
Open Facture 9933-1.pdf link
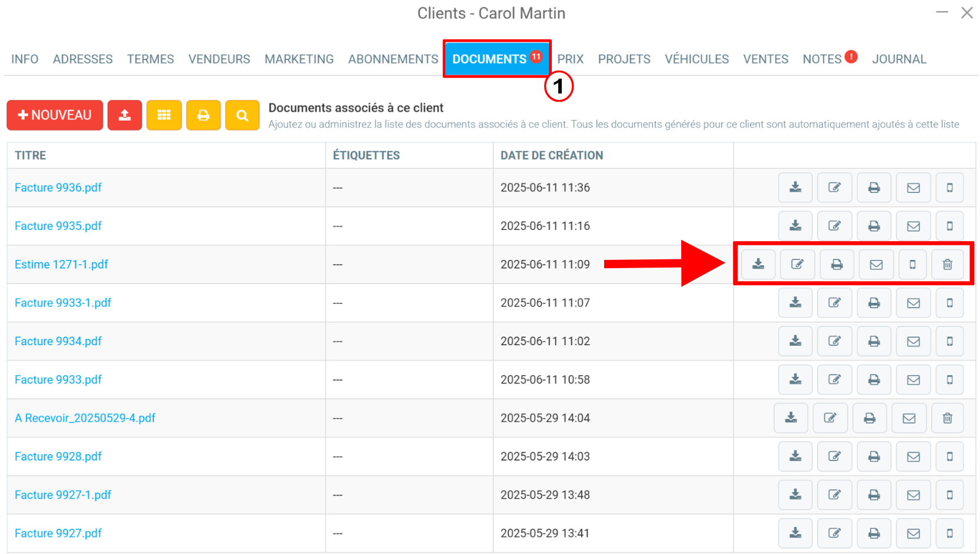(63, 303)
